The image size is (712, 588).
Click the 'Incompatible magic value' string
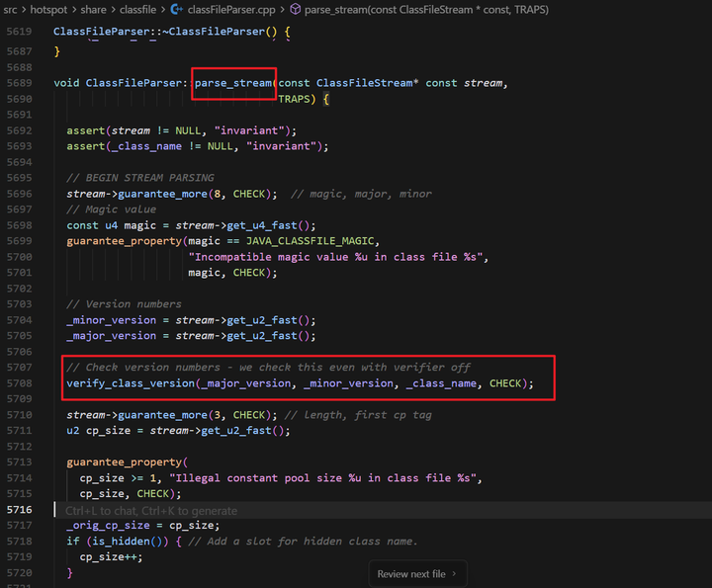(x=335, y=257)
